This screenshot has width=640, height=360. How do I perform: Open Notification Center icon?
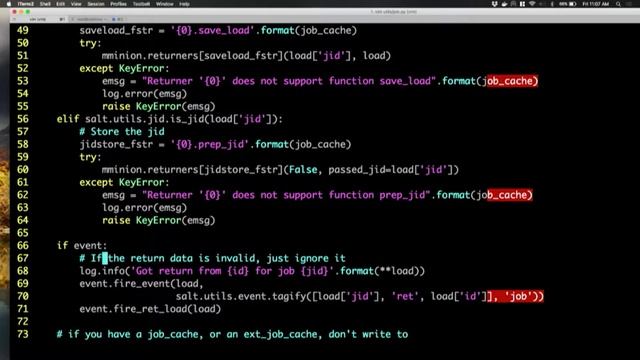[629, 4]
